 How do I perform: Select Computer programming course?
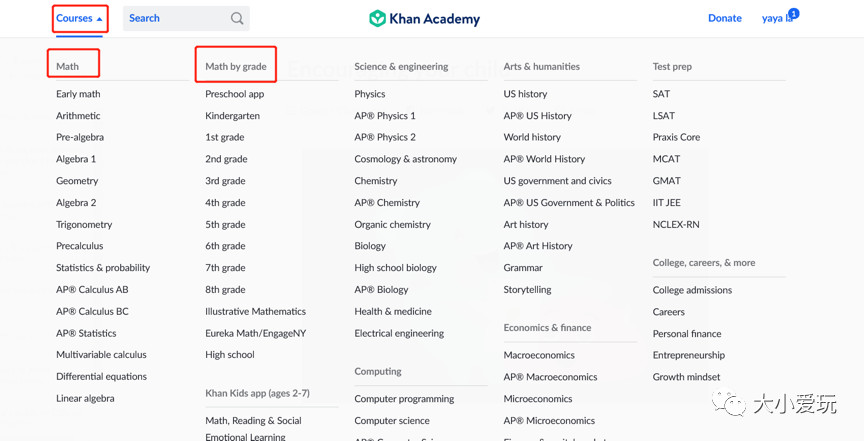pos(405,399)
